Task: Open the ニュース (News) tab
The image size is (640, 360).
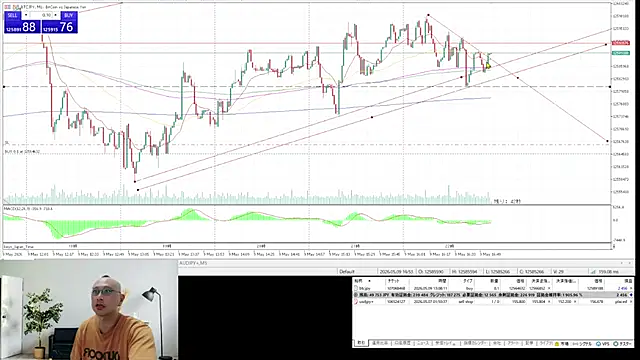Action: click(x=422, y=343)
